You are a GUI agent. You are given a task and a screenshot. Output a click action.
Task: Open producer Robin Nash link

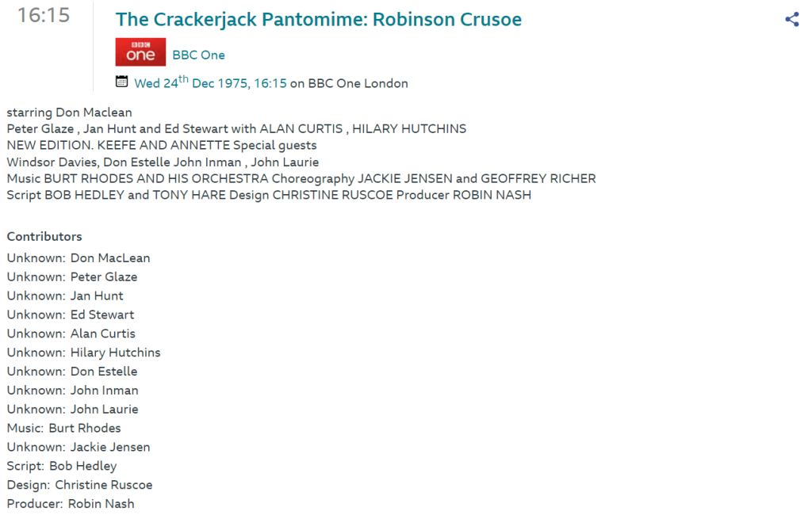(101, 504)
